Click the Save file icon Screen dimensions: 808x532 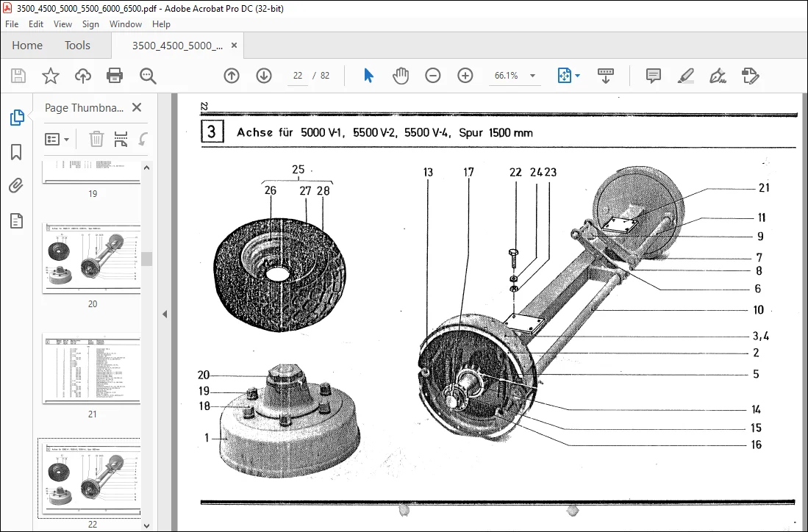(x=18, y=76)
